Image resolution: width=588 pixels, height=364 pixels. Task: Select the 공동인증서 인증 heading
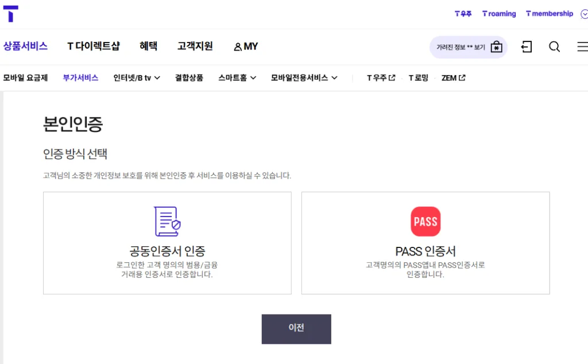pos(167,251)
